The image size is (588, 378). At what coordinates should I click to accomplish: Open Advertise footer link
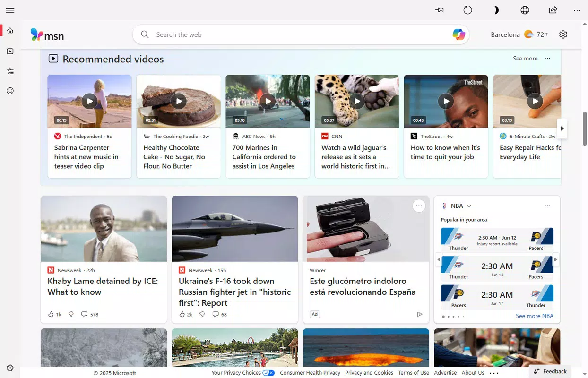click(x=445, y=373)
